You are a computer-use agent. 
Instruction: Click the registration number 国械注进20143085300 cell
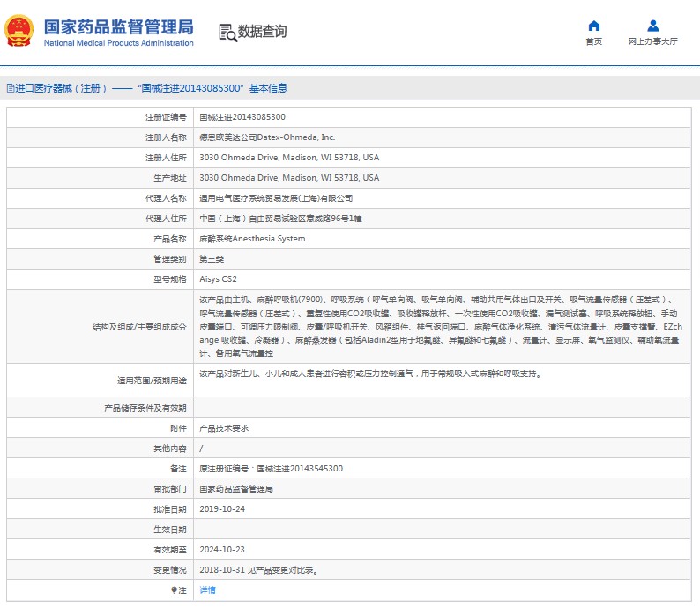pos(242,116)
